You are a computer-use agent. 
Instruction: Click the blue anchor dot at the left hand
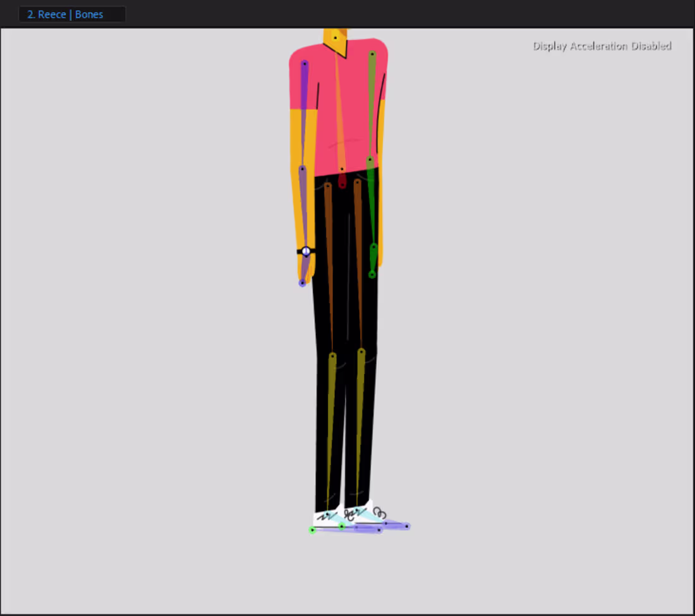click(x=301, y=282)
